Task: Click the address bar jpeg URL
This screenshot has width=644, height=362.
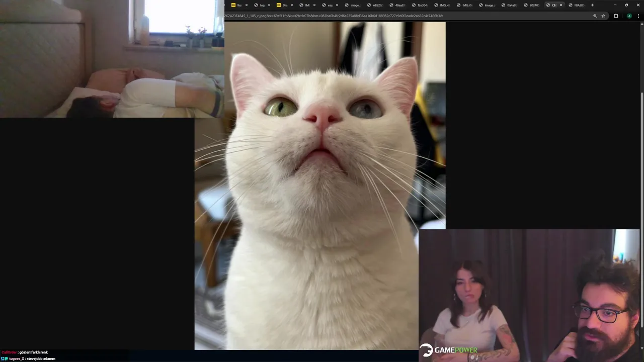Action: pos(334,16)
